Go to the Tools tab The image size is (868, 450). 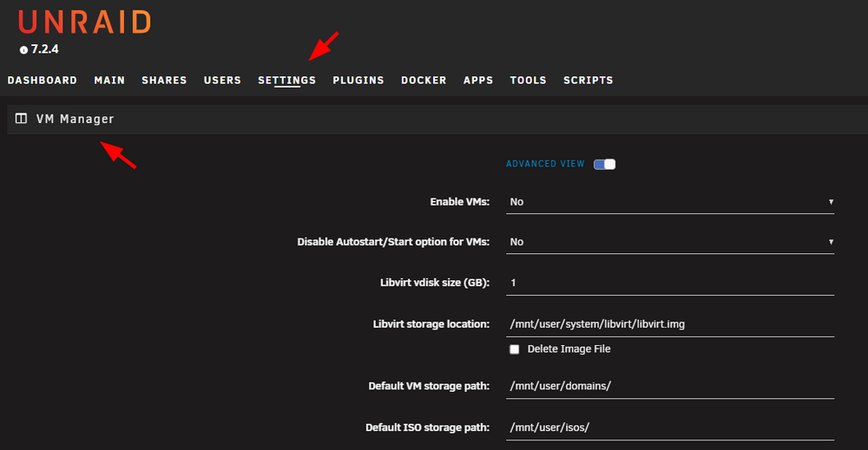pyautogui.click(x=528, y=80)
